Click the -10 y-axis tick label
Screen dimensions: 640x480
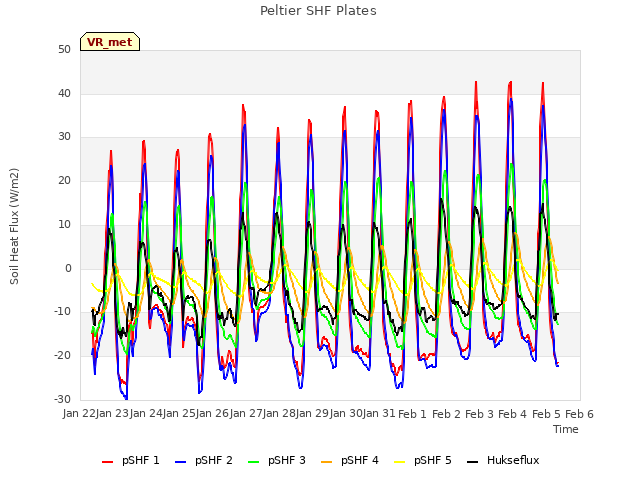click(x=62, y=312)
